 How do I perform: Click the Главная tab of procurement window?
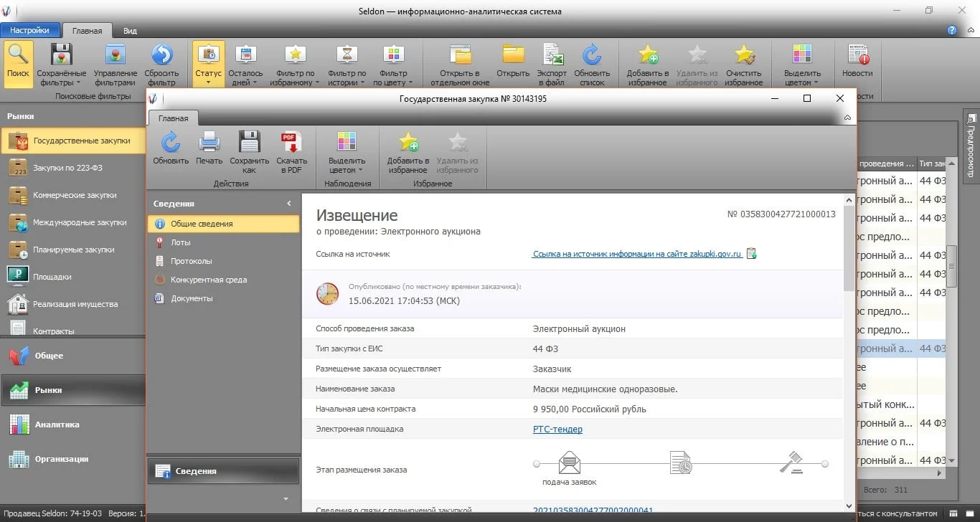[x=174, y=119]
